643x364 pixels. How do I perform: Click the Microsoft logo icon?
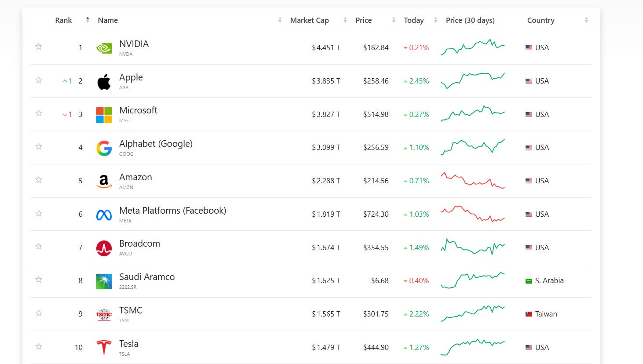click(104, 115)
